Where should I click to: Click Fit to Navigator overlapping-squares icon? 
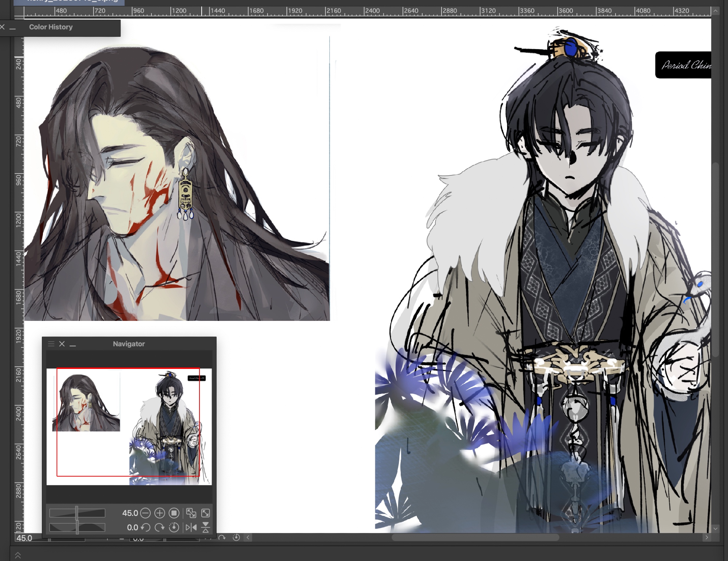coord(191,513)
